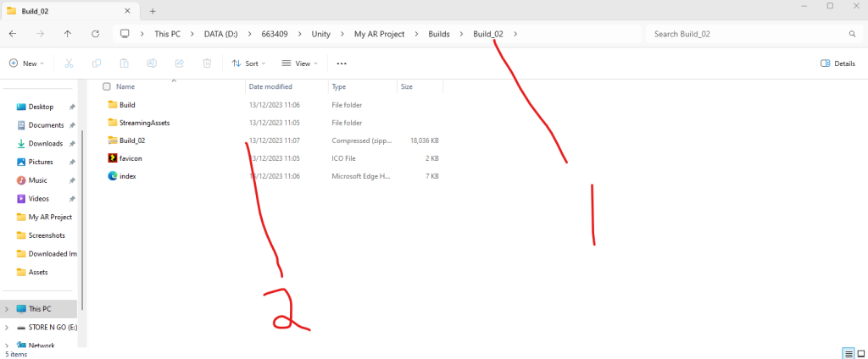
Task: Click the Rename icon in toolbar
Action: (x=152, y=64)
